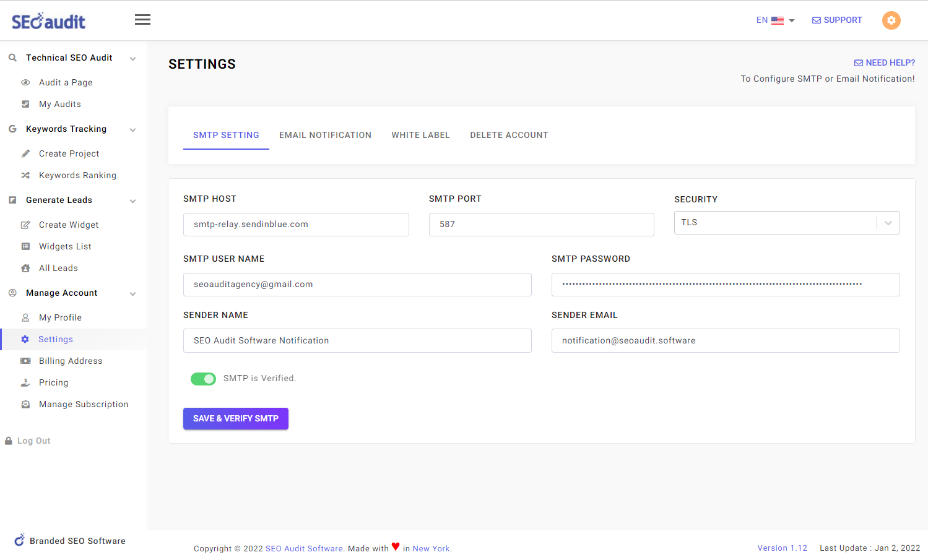The height and width of the screenshot is (560, 928).
Task: Select the Create Widget icon
Action: click(25, 225)
